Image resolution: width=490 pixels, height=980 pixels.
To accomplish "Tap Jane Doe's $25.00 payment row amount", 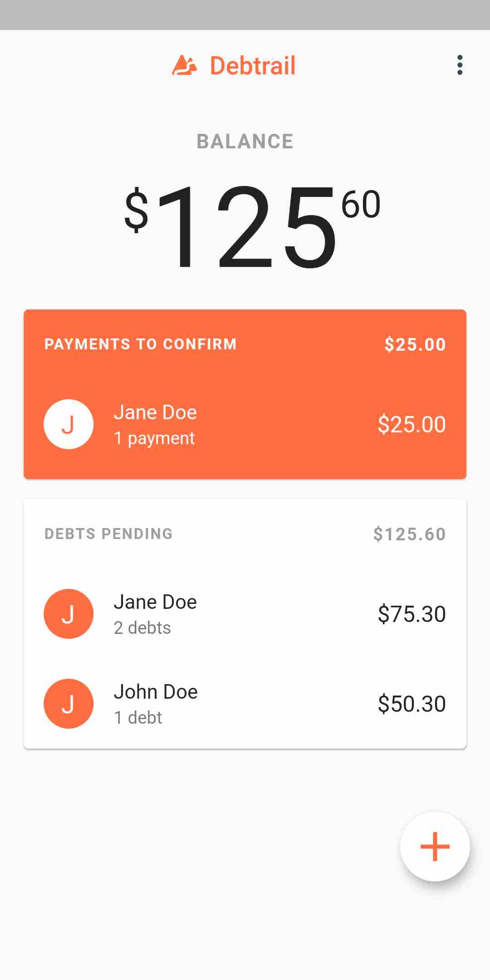I will 412,424.
